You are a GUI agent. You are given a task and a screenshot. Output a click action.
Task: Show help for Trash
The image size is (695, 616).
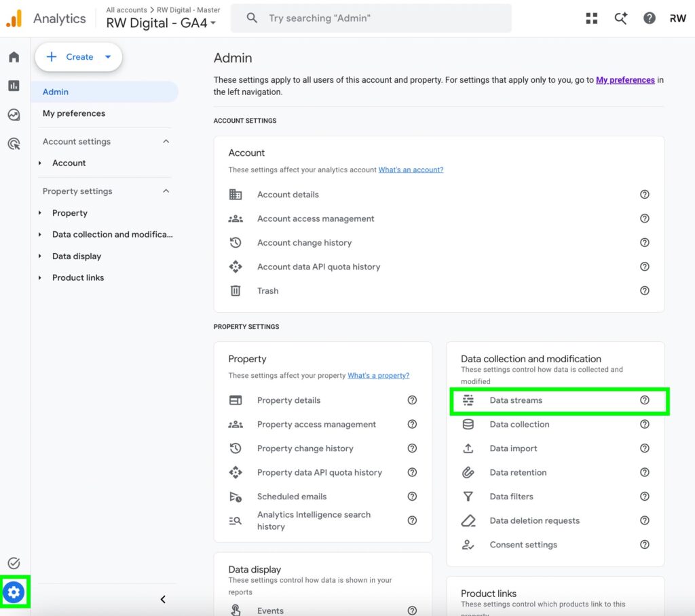click(645, 290)
